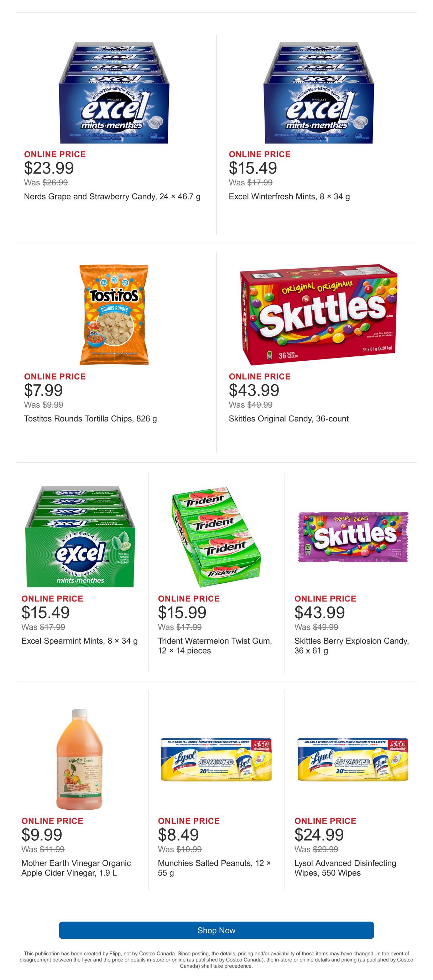433x980 pixels.
Task: Open the Tostitos Rounds chips product image
Action: tap(114, 315)
